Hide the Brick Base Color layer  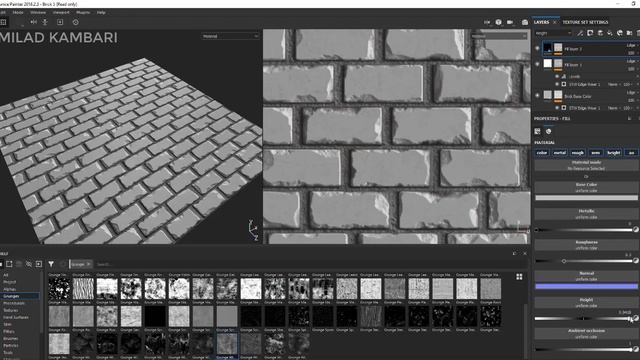537,96
